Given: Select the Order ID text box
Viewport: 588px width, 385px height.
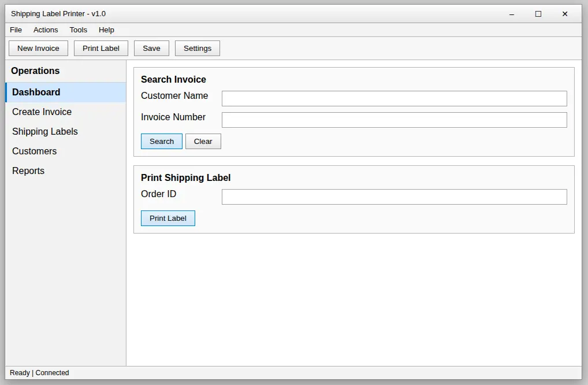Looking at the screenshot, I should click(x=394, y=197).
